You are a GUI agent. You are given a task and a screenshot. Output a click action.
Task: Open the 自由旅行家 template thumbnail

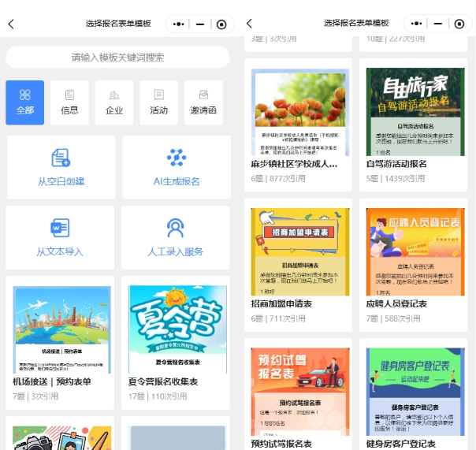[x=415, y=112]
